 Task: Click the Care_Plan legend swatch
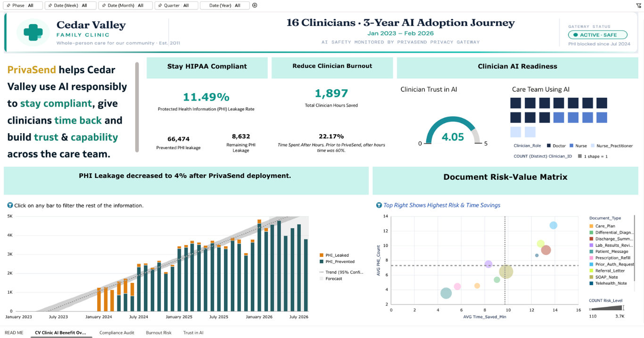(x=591, y=226)
